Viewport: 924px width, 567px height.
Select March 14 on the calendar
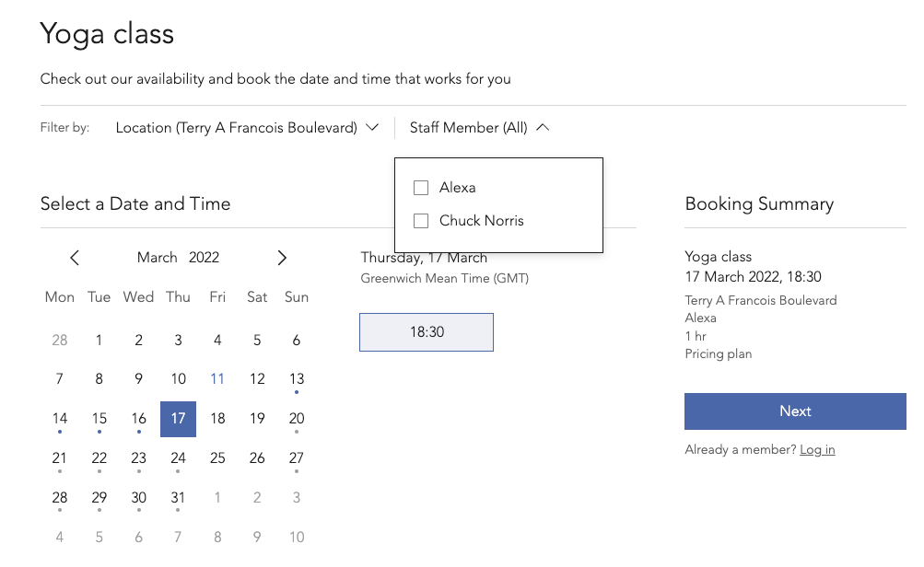click(x=60, y=419)
